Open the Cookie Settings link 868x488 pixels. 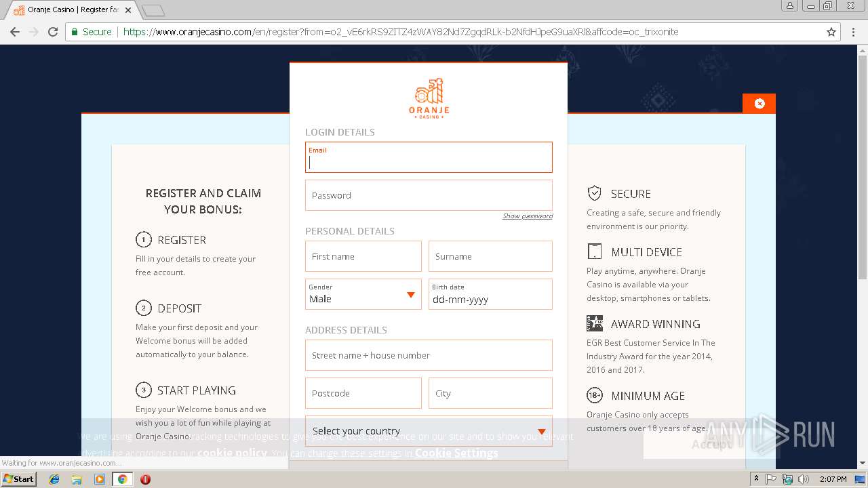pos(456,453)
